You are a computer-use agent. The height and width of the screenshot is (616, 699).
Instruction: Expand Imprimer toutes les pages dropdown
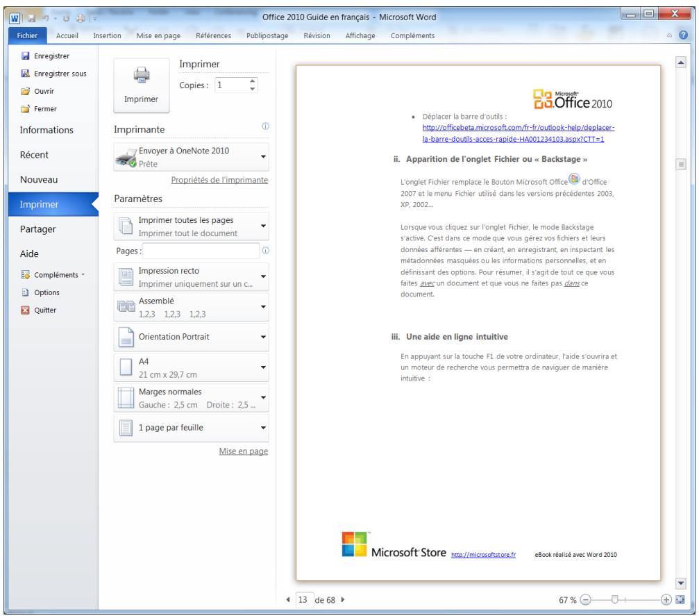coord(192,226)
